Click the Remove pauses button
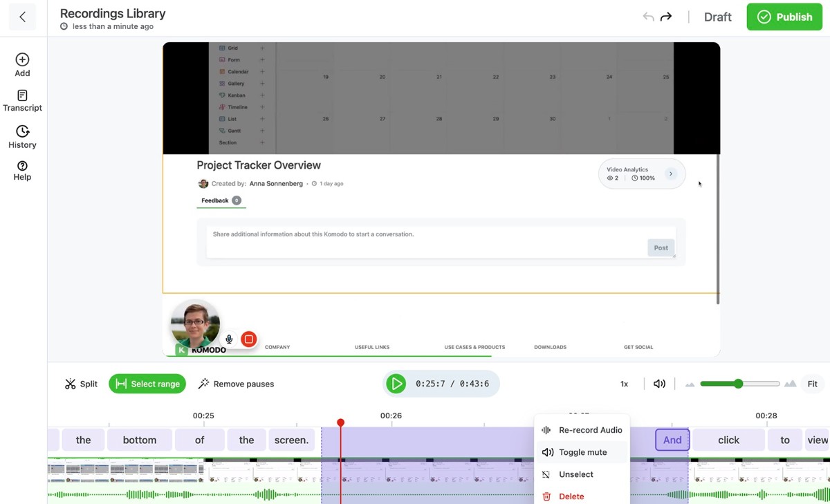The width and height of the screenshot is (830, 504). [x=236, y=384]
